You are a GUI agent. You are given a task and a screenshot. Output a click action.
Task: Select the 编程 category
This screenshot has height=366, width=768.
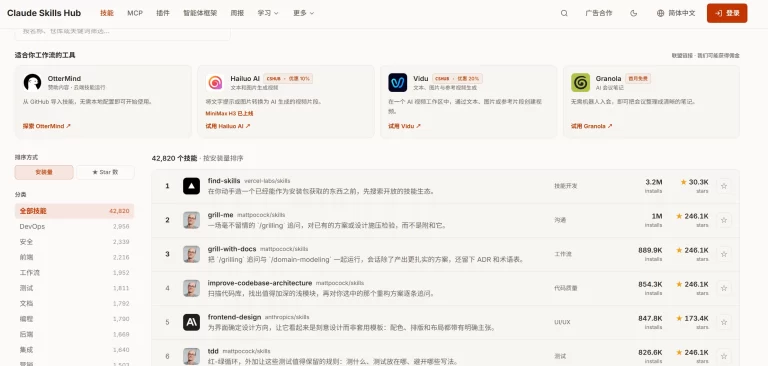pos(74,319)
